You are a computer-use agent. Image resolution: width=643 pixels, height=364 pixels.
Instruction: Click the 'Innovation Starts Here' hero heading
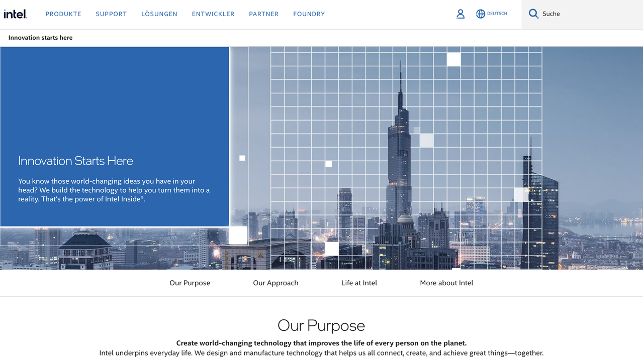pyautogui.click(x=75, y=161)
